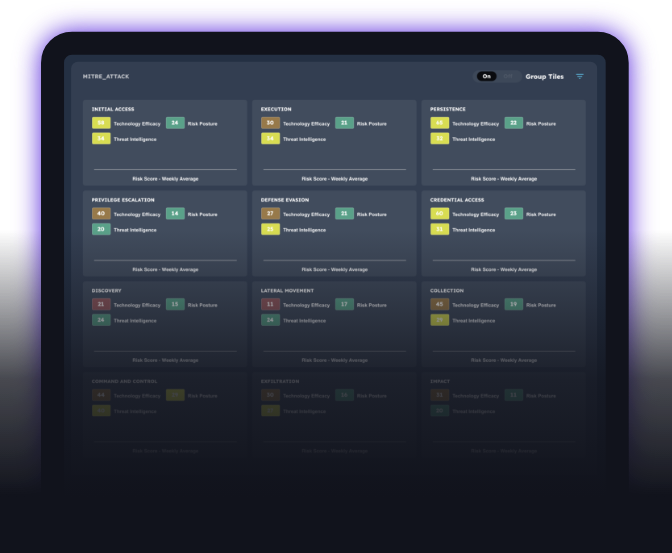Click Technology Efficacy label in Initial Access tile
672x553 pixels.
coord(137,124)
